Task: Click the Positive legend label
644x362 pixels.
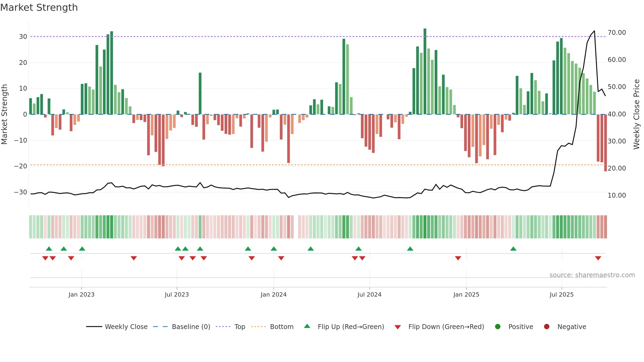Action: 521,327
